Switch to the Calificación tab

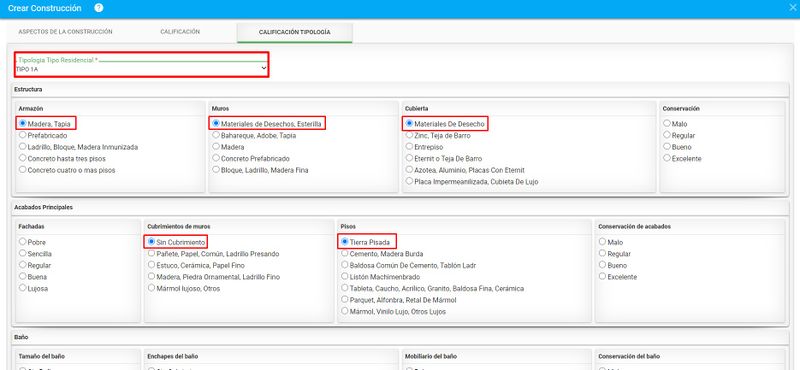pyautogui.click(x=180, y=32)
